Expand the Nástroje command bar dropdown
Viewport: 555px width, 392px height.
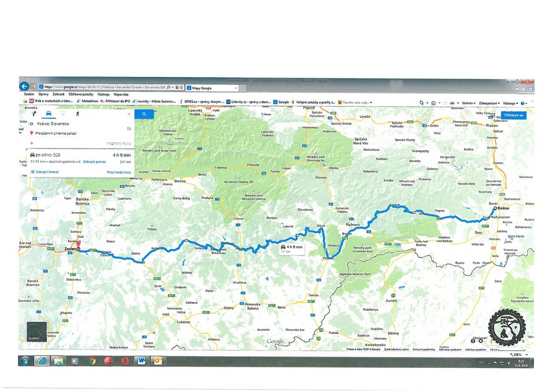coord(509,103)
